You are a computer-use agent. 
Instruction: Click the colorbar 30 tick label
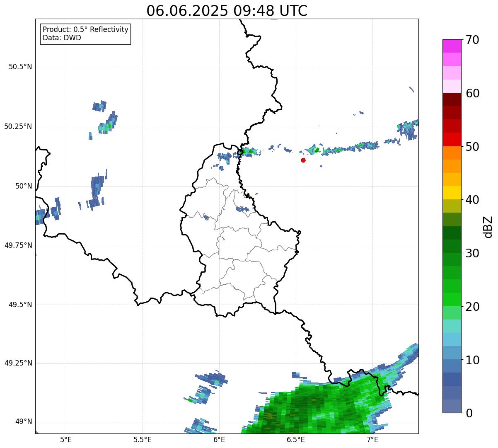[x=472, y=253]
